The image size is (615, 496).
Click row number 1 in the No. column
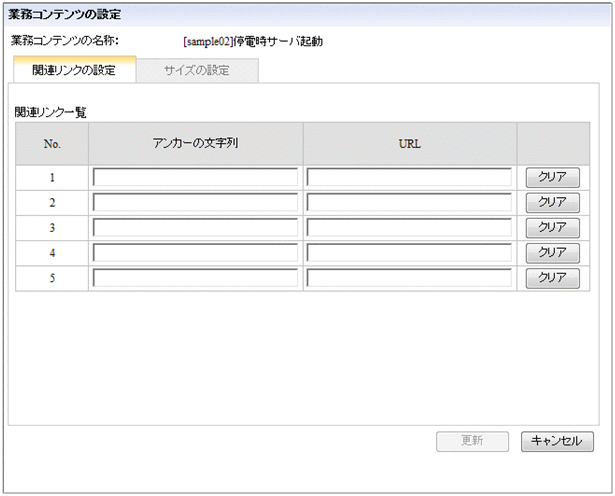click(x=52, y=178)
